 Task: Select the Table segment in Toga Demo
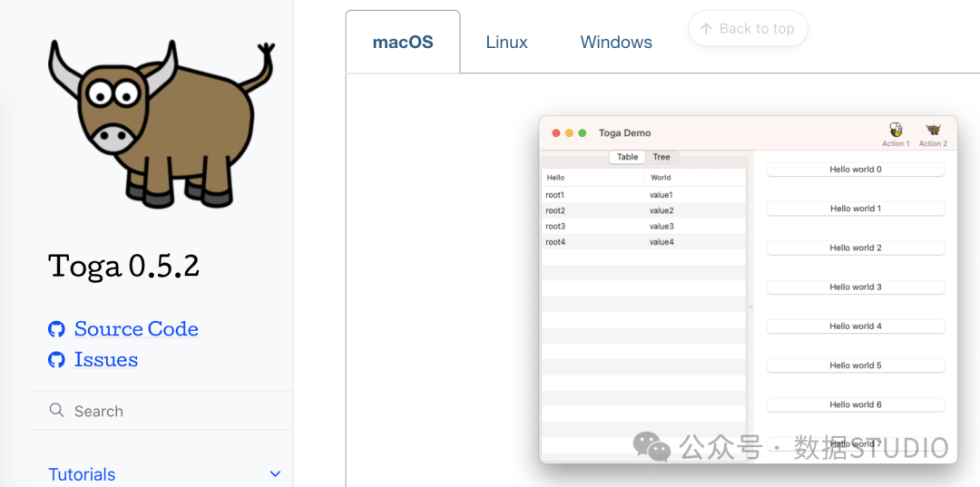[x=628, y=157]
